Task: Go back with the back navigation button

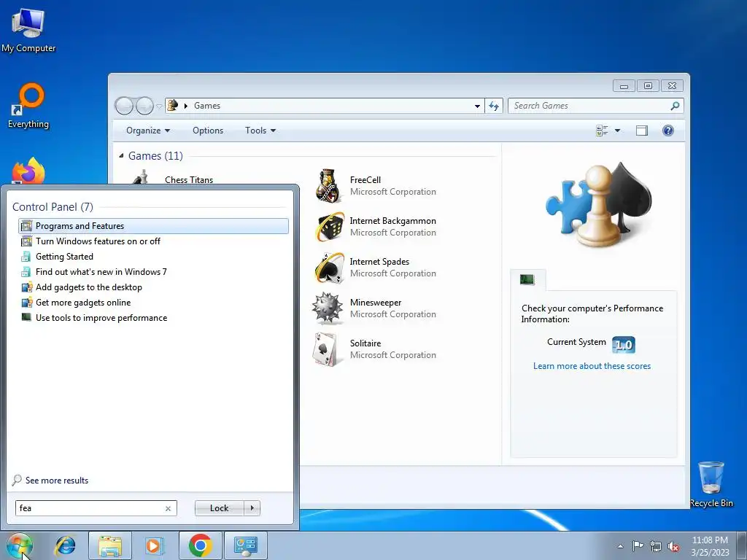Action: [x=124, y=106]
